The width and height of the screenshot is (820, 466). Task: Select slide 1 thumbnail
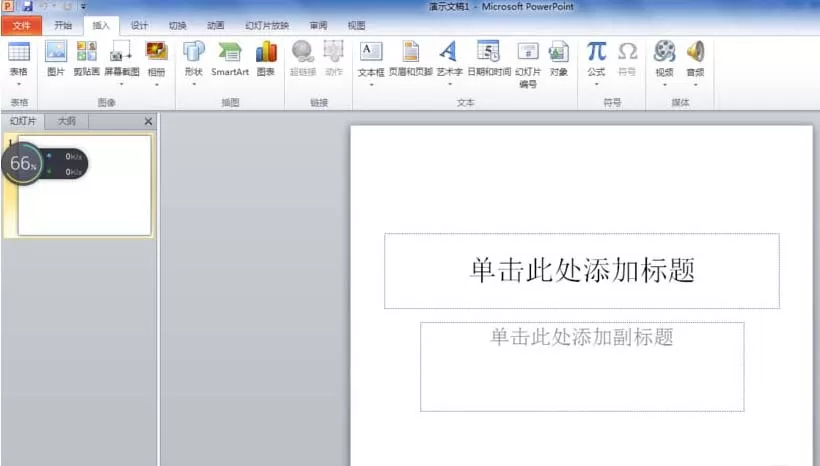[85, 185]
